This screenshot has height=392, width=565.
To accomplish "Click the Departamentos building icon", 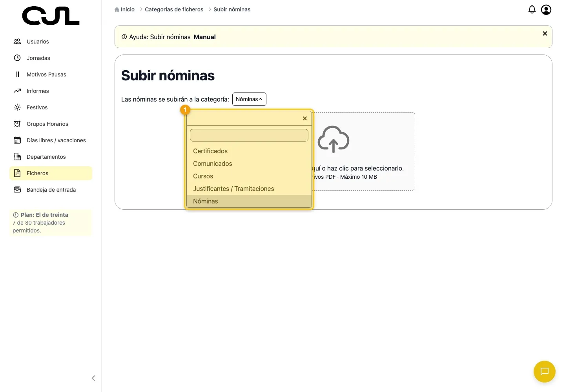I will [x=17, y=157].
